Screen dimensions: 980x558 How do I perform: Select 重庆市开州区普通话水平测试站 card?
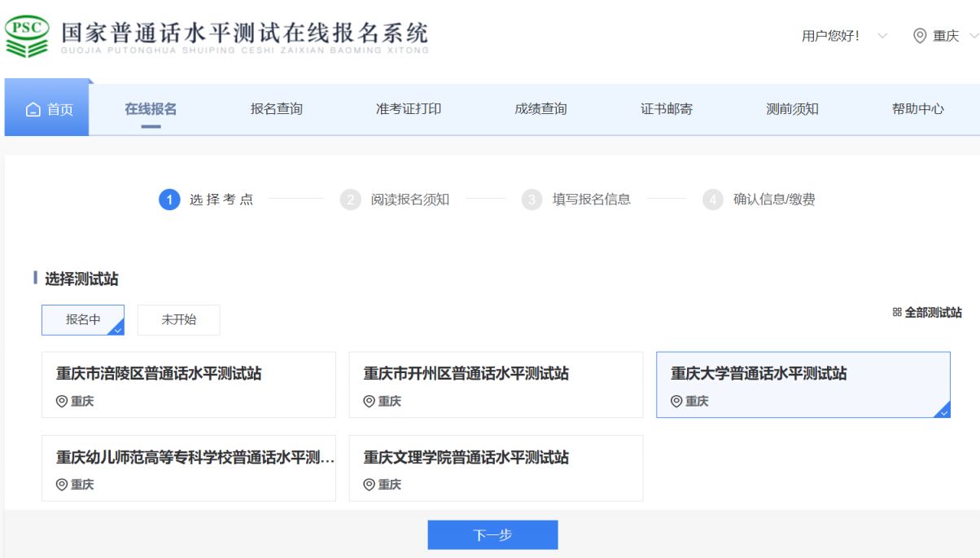pyautogui.click(x=496, y=384)
